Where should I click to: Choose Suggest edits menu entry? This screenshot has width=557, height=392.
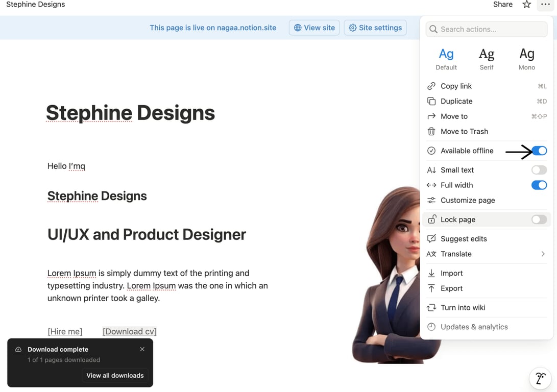click(x=487, y=238)
